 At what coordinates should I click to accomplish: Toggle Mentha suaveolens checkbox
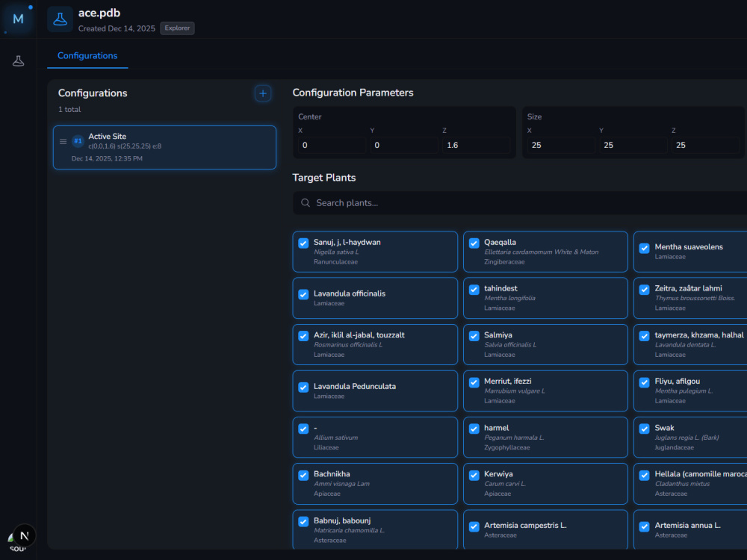[644, 248]
